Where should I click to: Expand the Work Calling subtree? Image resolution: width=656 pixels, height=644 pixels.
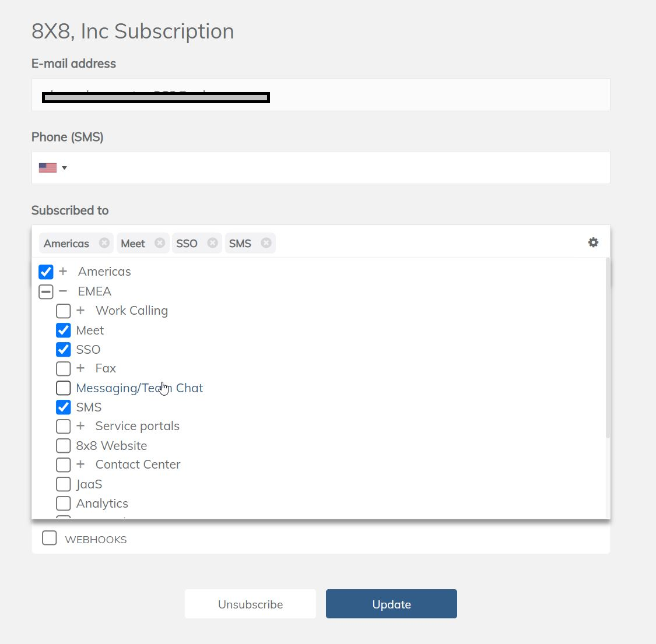coord(80,311)
